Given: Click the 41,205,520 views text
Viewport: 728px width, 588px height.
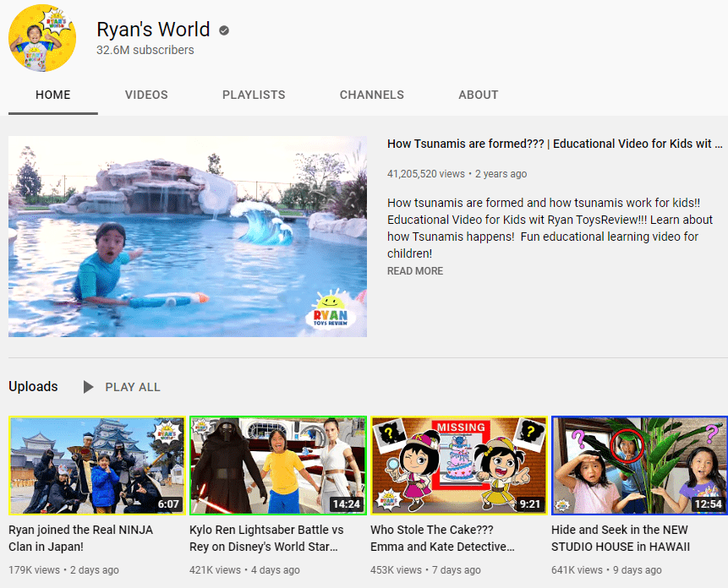Looking at the screenshot, I should pyautogui.click(x=426, y=174).
